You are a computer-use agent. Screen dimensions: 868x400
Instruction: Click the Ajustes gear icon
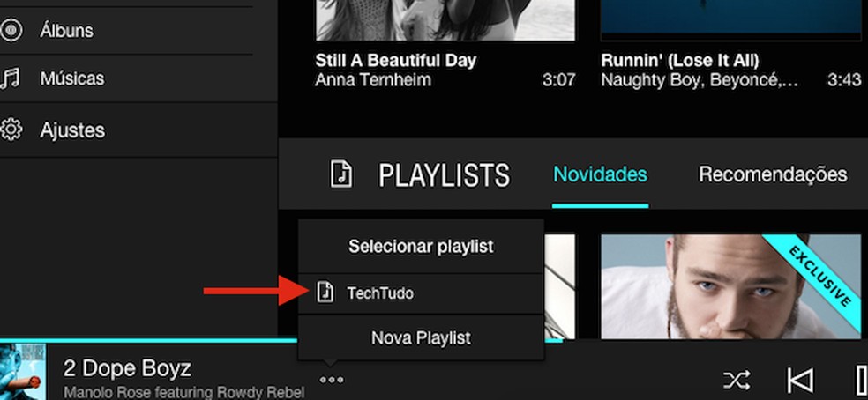coord(11,130)
